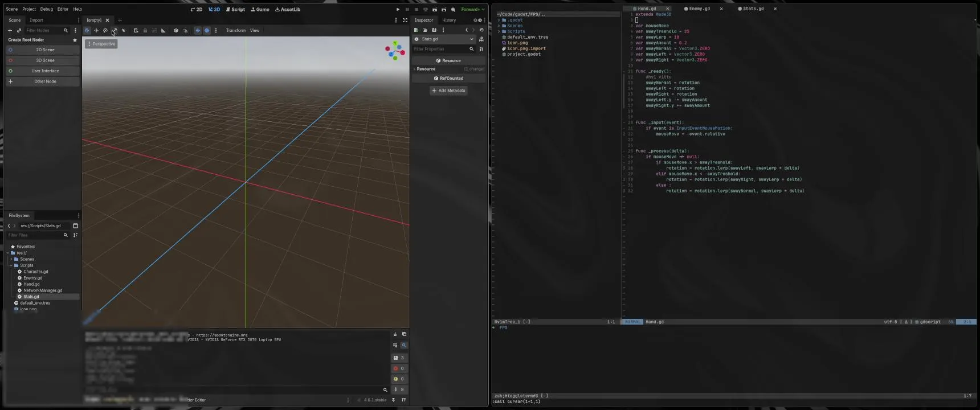Viewport: 980px width, 410px height.
Task: Click the Filter Nodes search field
Action: (47, 30)
